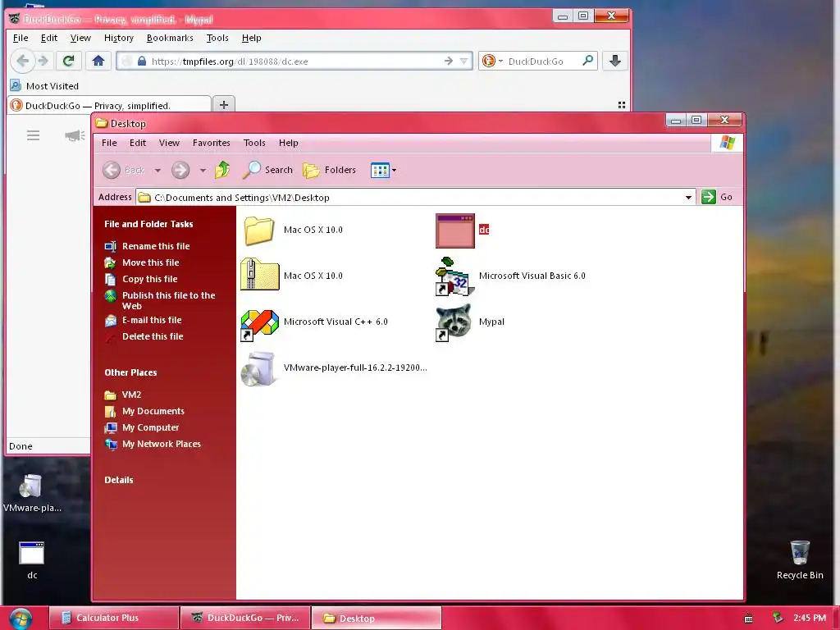Click the Explorer Forward button
Image resolution: width=840 pixels, height=630 pixels.
(x=180, y=170)
